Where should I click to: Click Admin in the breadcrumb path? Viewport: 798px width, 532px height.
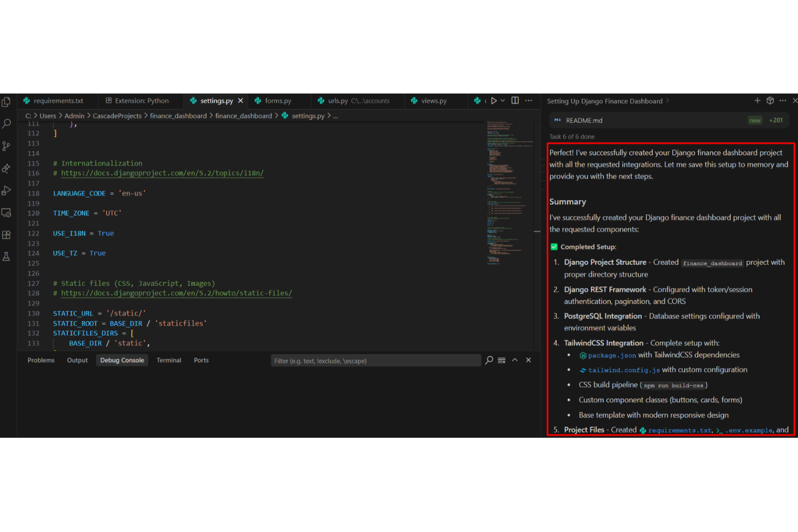pyautogui.click(x=74, y=116)
